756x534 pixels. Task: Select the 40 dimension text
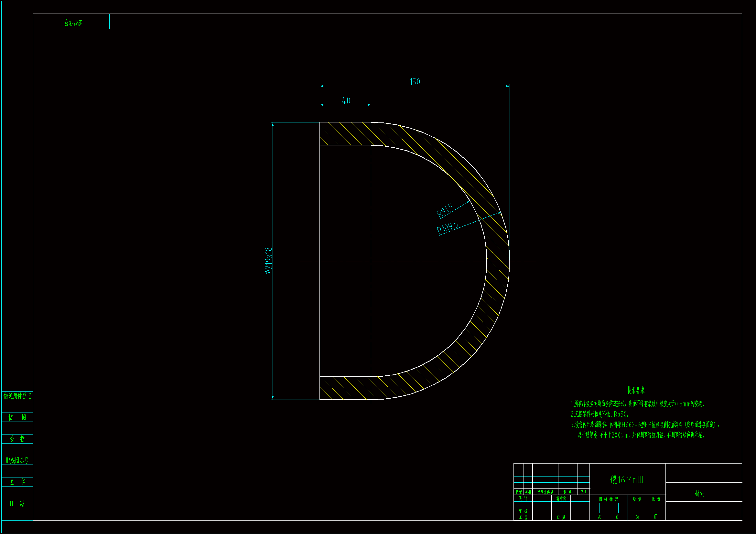[x=346, y=101]
